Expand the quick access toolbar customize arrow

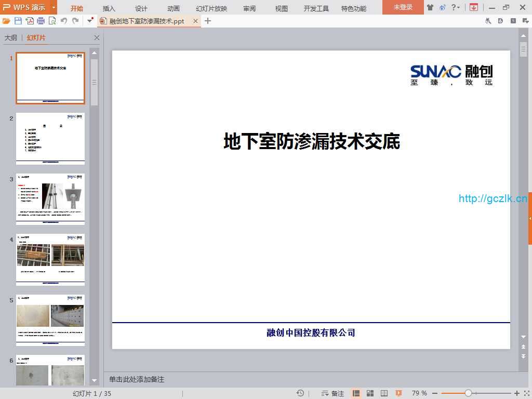point(90,21)
